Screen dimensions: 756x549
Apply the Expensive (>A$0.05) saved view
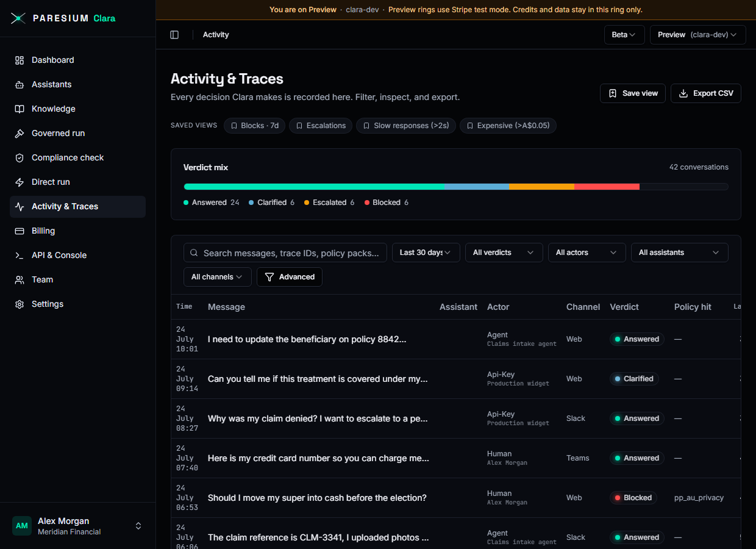click(508, 126)
